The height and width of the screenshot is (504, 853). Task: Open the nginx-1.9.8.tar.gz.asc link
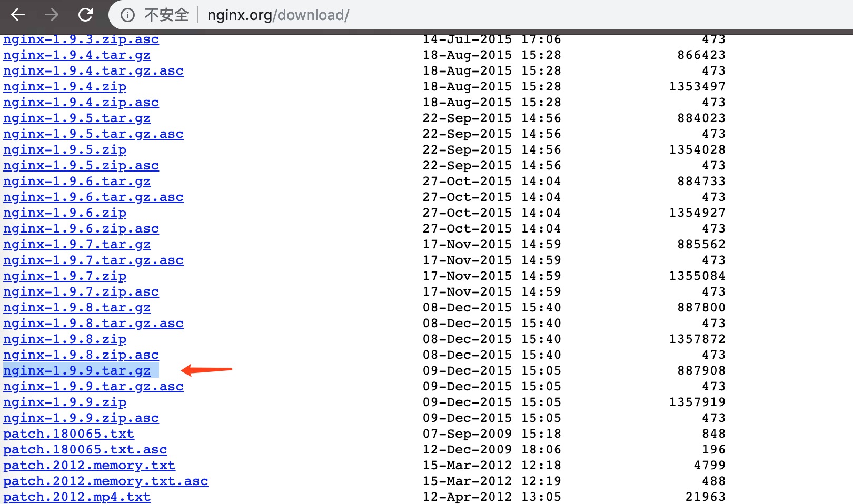click(93, 324)
